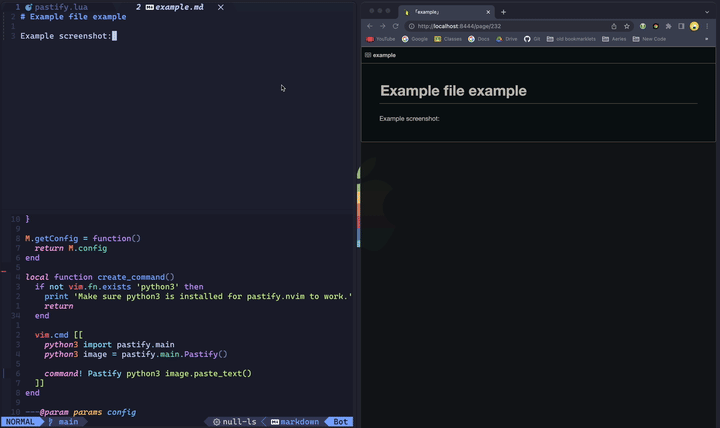This screenshot has height=428, width=720.
Task: Close the example.md buffer tab
Action: click(x=221, y=7)
